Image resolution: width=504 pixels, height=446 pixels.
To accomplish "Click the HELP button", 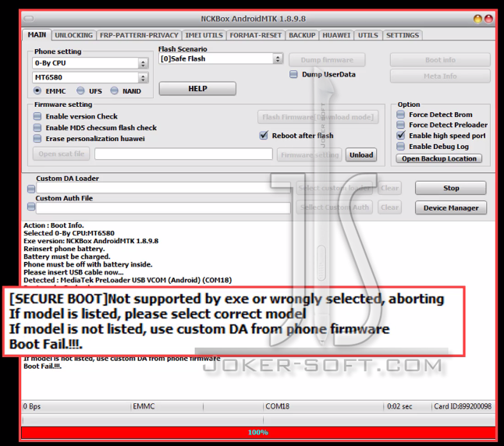I will pos(197,89).
